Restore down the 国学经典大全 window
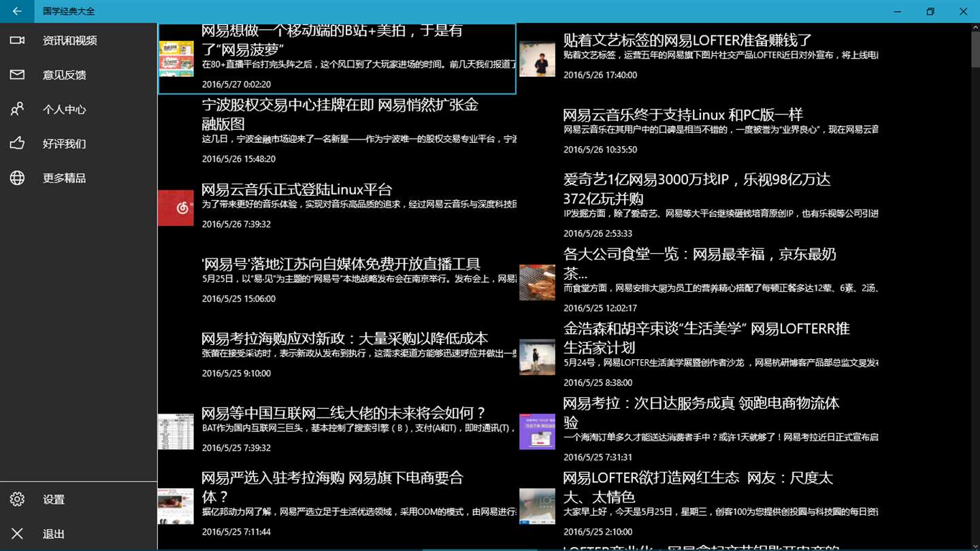Screen dimensions: 980x551 (930, 12)
